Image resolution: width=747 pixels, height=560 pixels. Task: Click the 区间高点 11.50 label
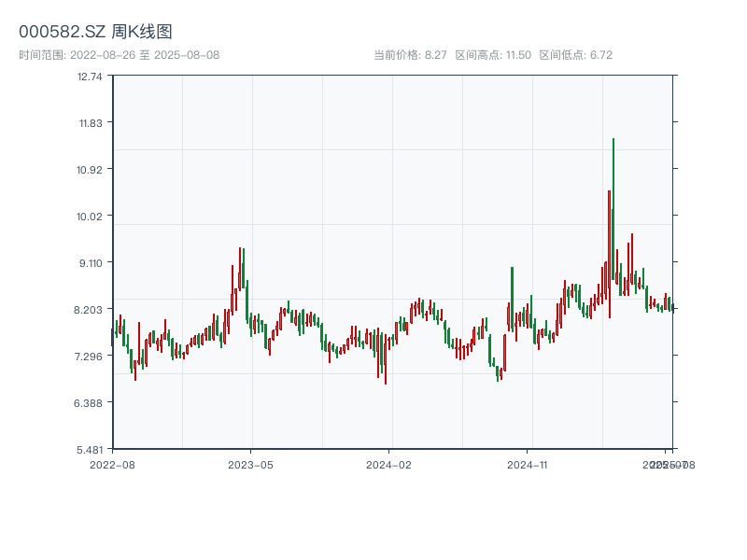point(492,55)
